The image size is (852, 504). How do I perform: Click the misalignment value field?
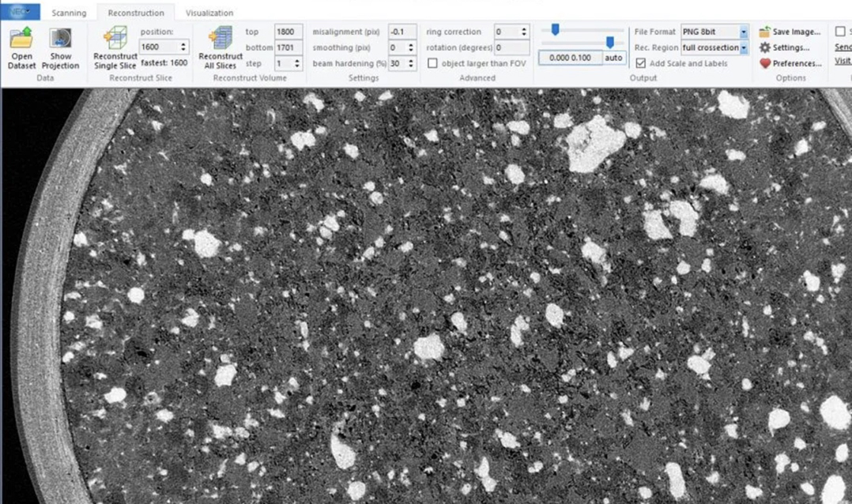coord(402,32)
